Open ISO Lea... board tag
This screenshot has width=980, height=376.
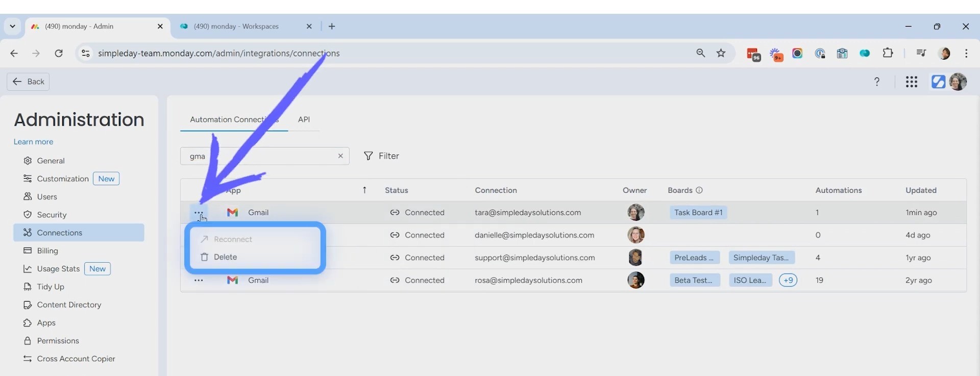coord(750,280)
